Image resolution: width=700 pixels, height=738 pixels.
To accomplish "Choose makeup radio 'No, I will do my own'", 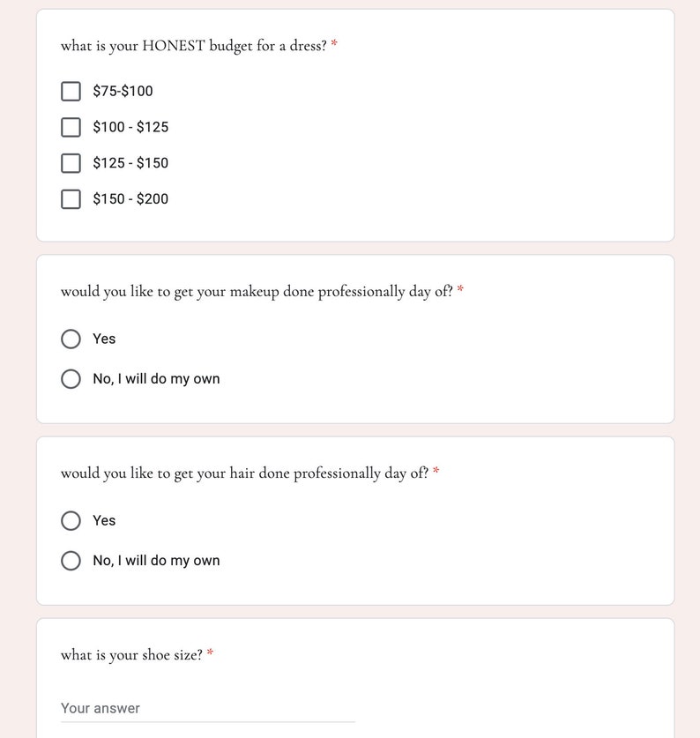I will coord(71,379).
